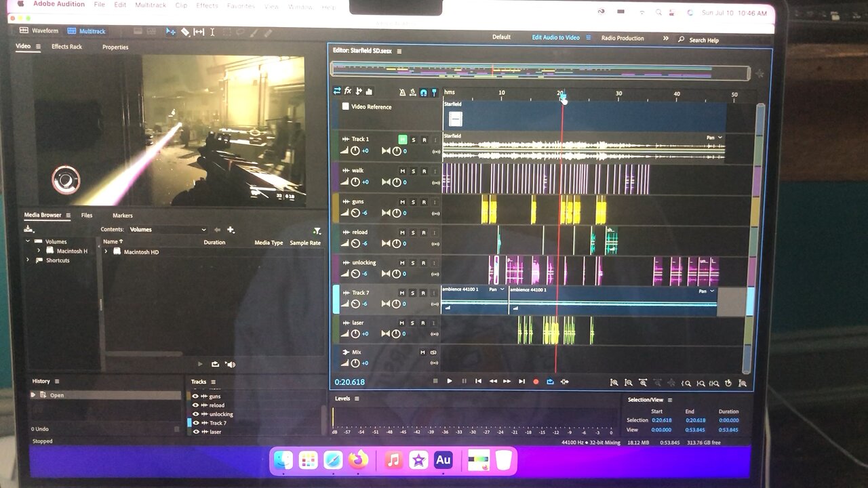Mute the Mix master track
The height and width of the screenshot is (488, 868).
tap(422, 352)
